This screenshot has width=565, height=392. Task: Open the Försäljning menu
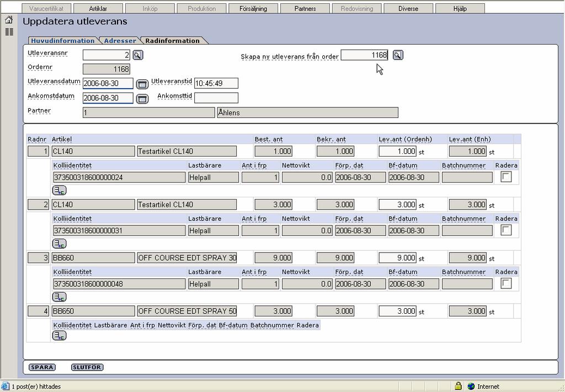point(253,8)
